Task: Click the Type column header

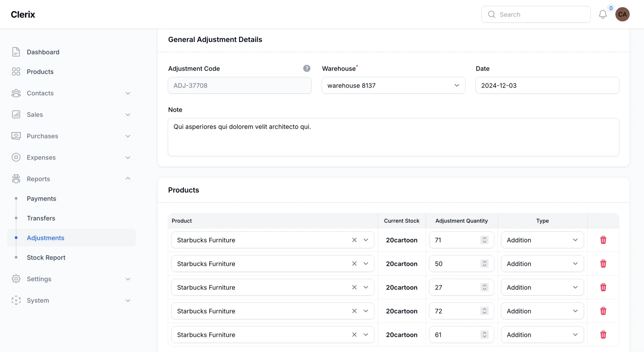Action: [x=542, y=221]
